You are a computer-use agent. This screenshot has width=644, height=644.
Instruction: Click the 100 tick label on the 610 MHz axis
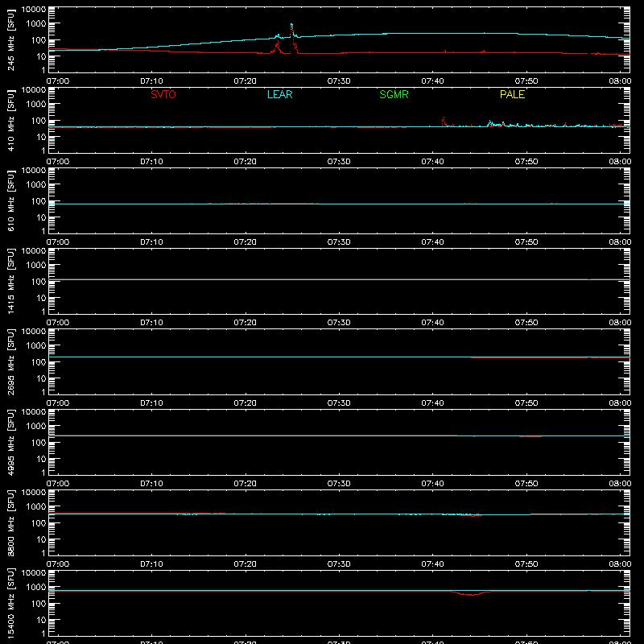[39, 201]
